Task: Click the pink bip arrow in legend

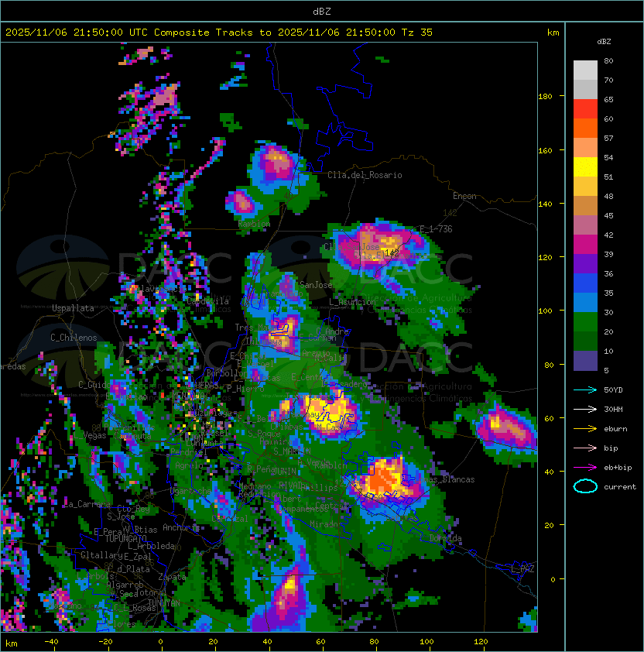Action: coord(585,448)
